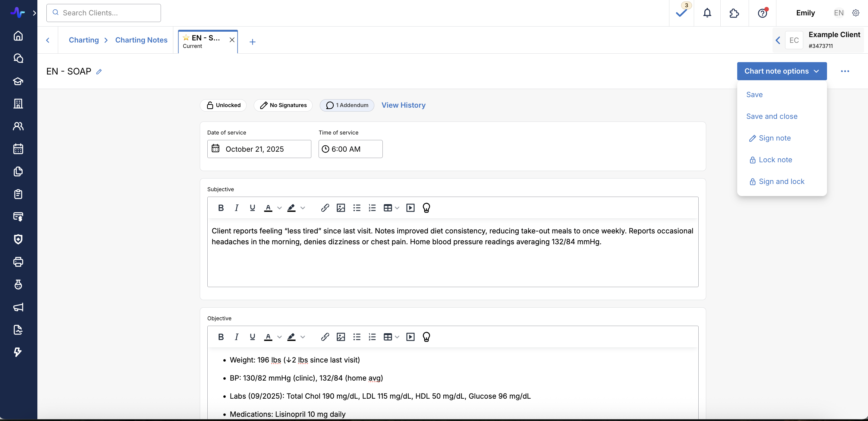Select Sign and lock menu option
The height and width of the screenshot is (421, 868).
(782, 182)
